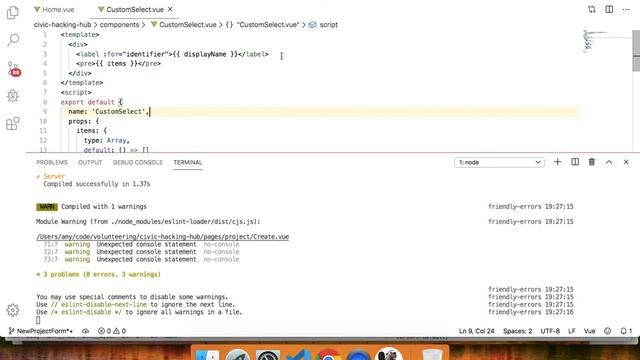
Task: Click the 'props: {' code line
Action: click(x=84, y=121)
